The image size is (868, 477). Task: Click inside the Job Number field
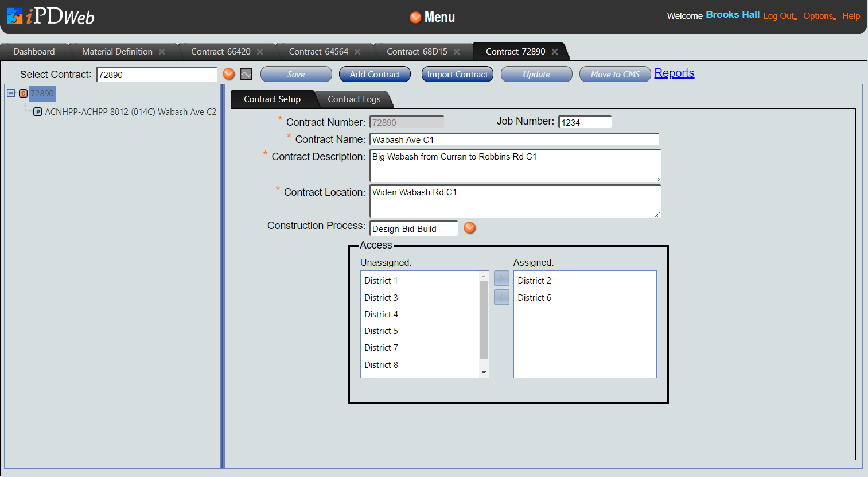585,121
